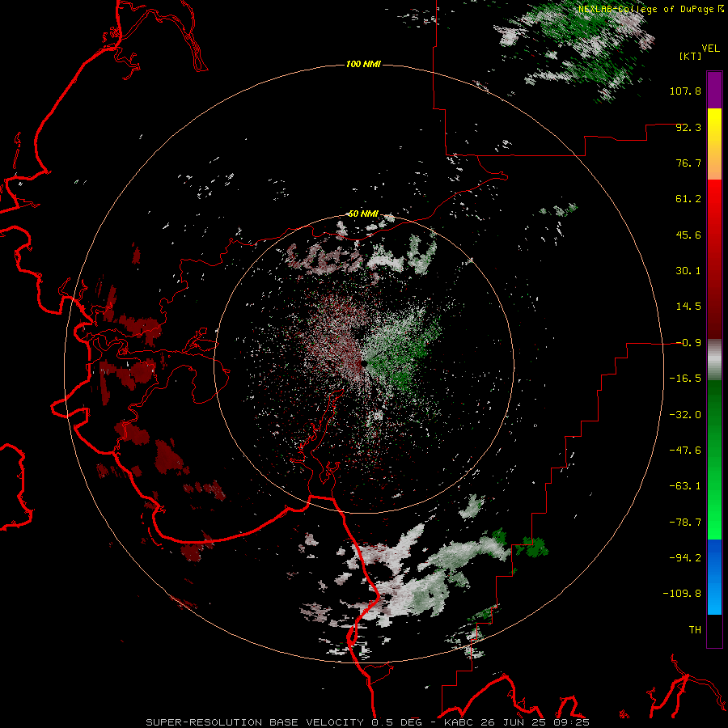The width and height of the screenshot is (728, 728).
Task: Click the TH label on the legend
Action: (x=695, y=630)
